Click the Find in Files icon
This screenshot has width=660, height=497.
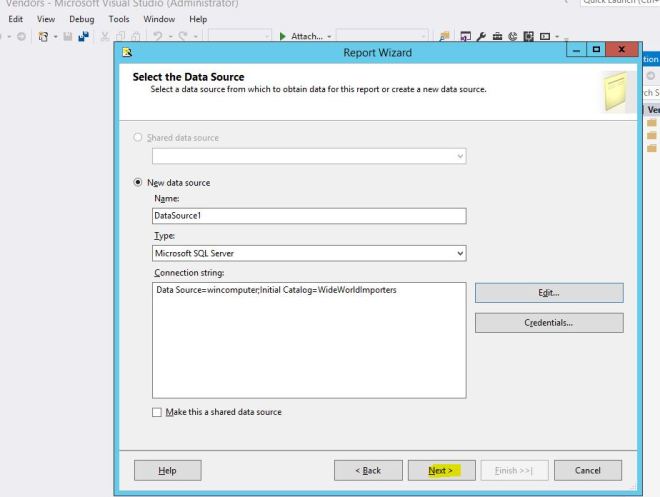[441, 36]
